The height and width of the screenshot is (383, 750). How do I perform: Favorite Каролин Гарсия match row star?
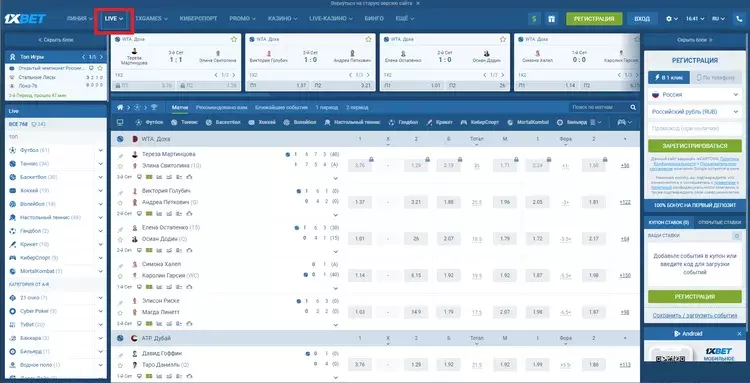click(120, 276)
